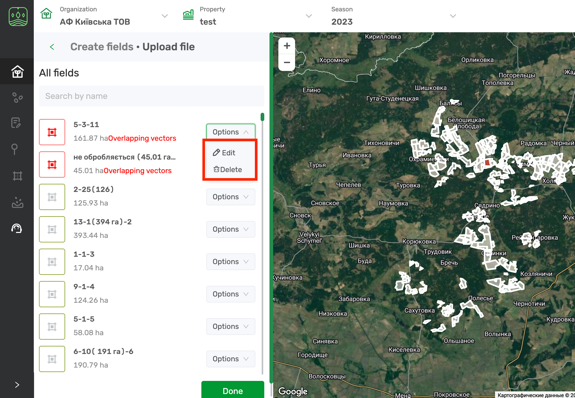Open Options for field 1-1-3
Screen dimensions: 575x398
point(231,262)
